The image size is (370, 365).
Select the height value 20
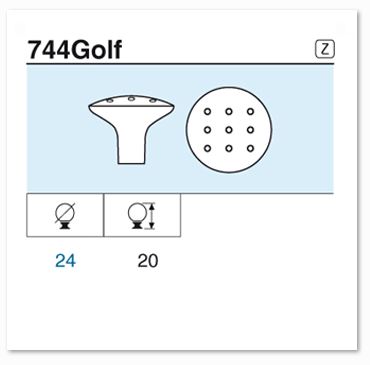tap(148, 261)
